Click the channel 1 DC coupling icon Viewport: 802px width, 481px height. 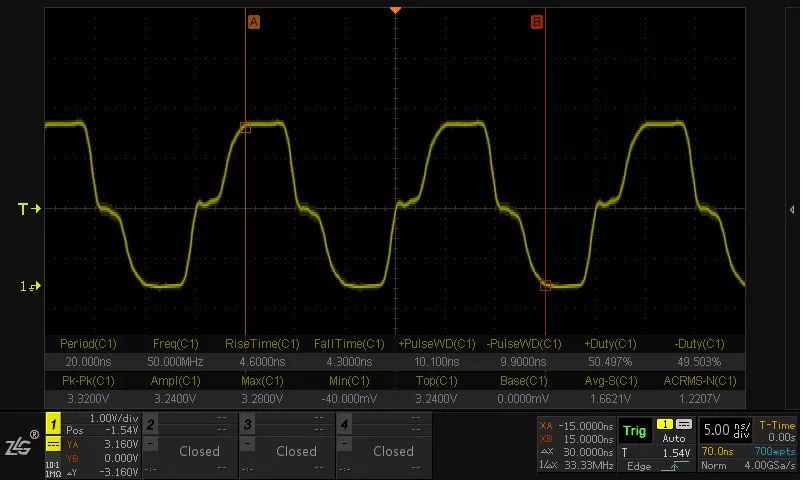[53, 444]
